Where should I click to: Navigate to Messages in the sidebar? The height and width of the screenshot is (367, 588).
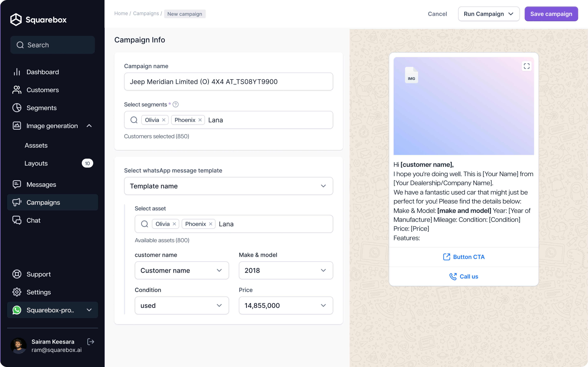point(41,184)
